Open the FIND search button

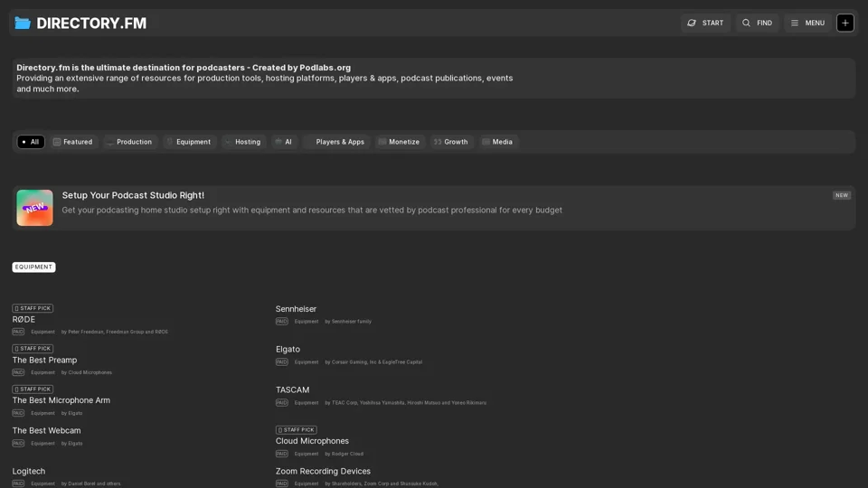(x=757, y=23)
